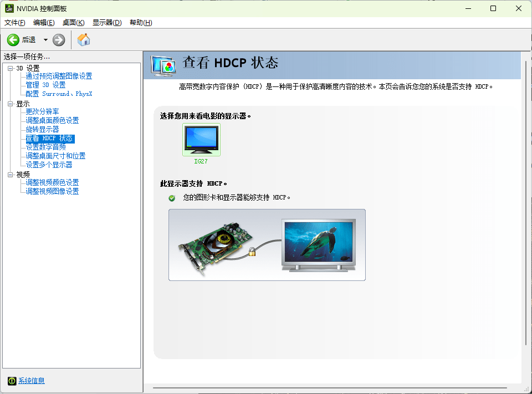Open 旋转显示器 page
Screen dimensions: 532x394
pyautogui.click(x=43, y=129)
